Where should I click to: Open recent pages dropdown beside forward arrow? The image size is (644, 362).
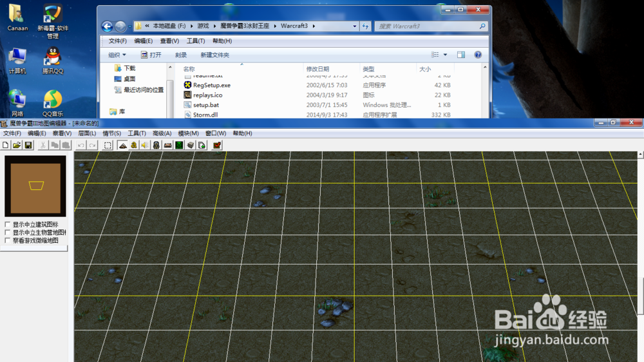click(130, 26)
